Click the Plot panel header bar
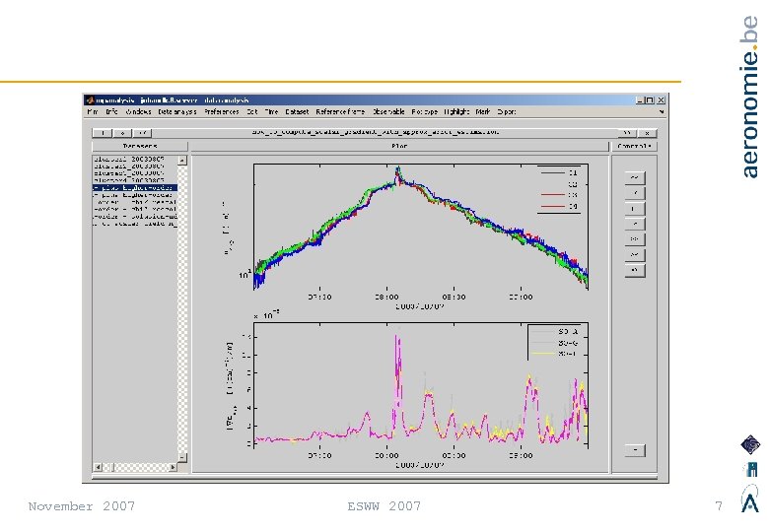769x532 pixels. pyautogui.click(x=399, y=146)
